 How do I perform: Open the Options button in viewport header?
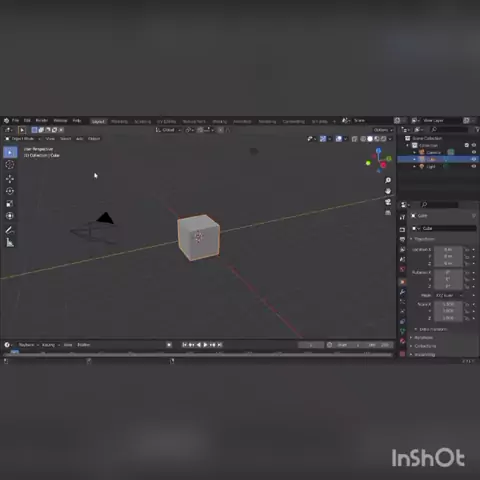pyautogui.click(x=383, y=130)
